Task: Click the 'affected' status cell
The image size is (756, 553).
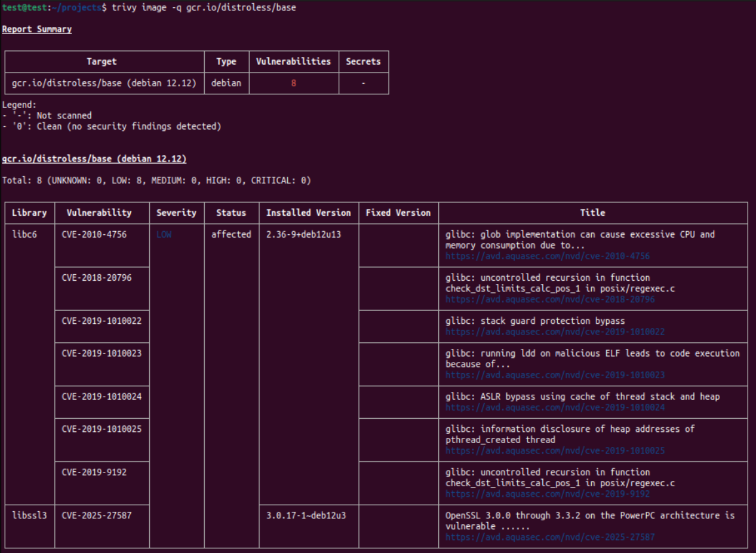Action: (231, 234)
